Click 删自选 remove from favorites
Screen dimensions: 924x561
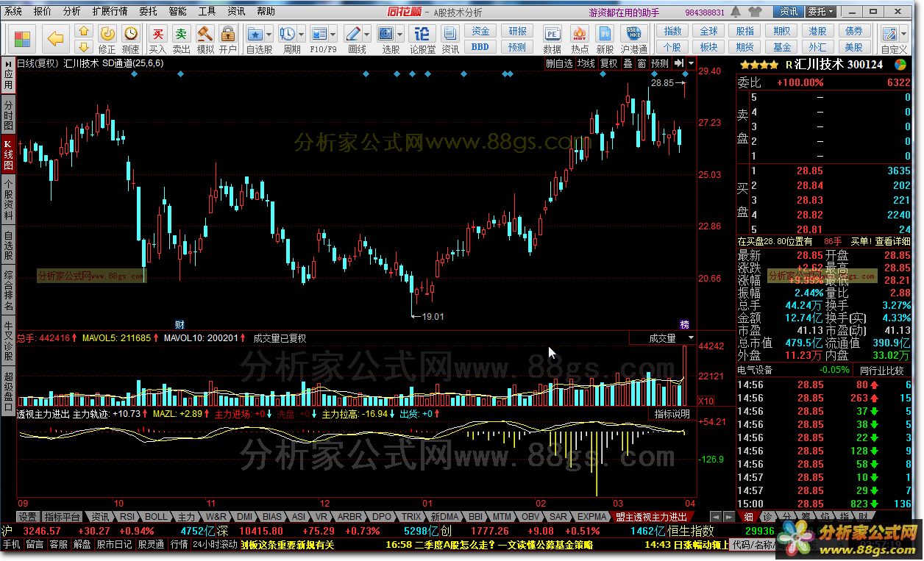tap(559, 64)
